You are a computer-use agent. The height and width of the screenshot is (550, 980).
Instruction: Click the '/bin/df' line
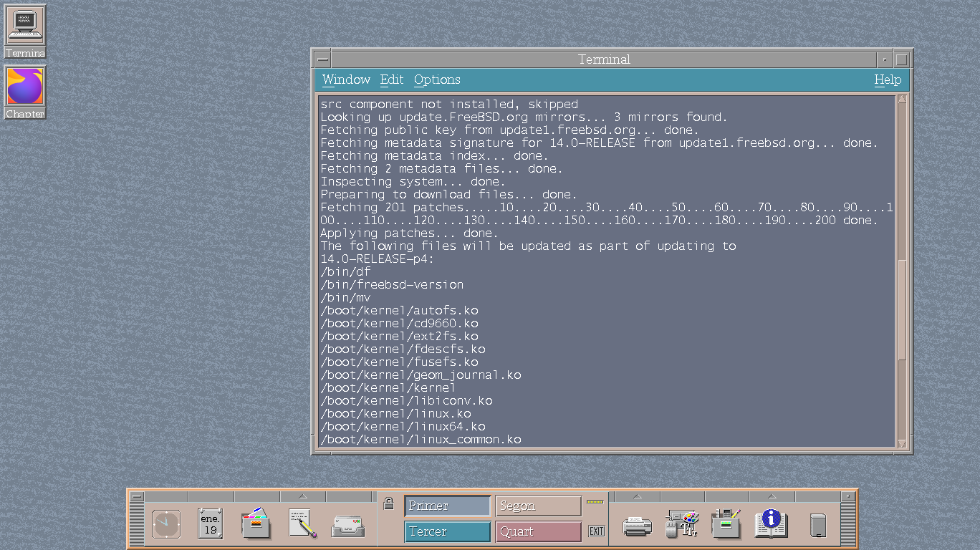coord(345,272)
